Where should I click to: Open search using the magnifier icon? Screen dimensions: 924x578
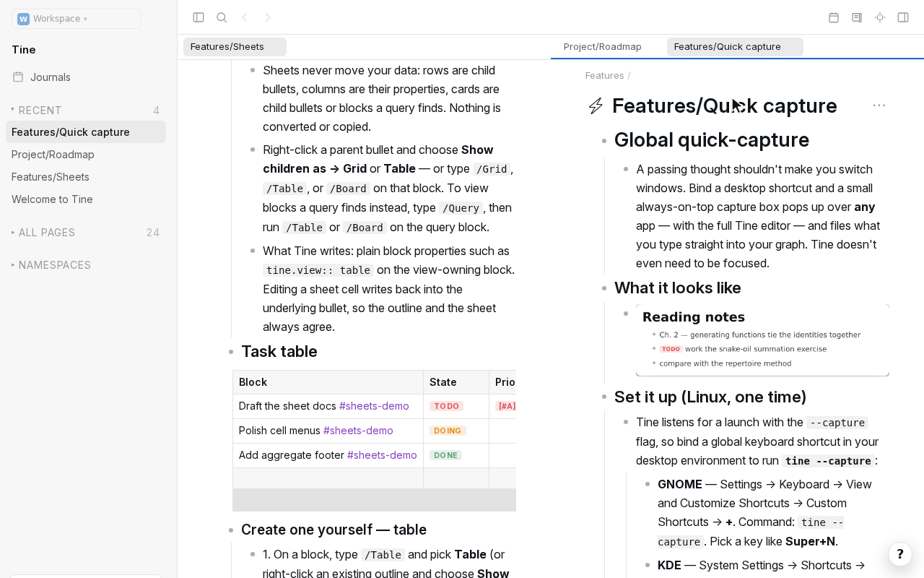[222, 17]
